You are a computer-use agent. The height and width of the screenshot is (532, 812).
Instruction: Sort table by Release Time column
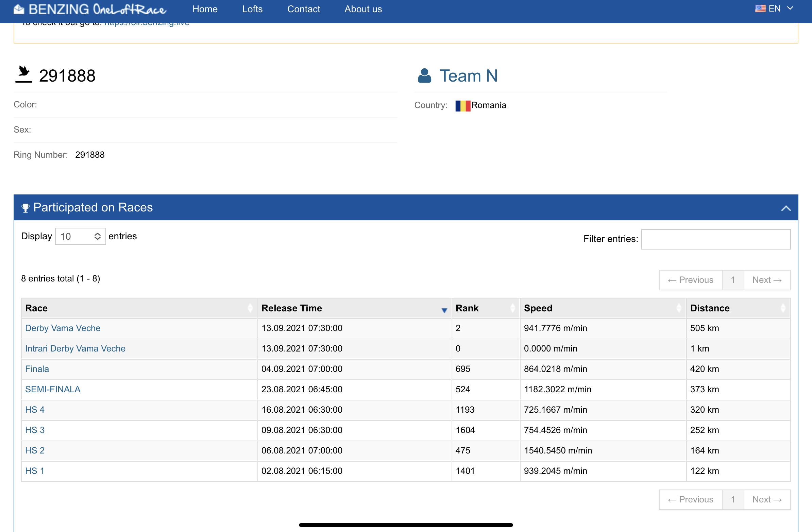pyautogui.click(x=354, y=308)
